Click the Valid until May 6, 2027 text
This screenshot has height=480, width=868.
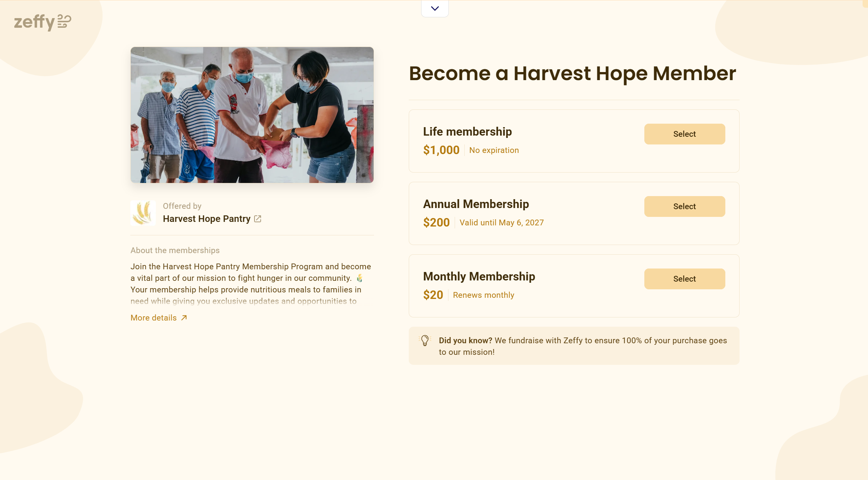click(501, 223)
